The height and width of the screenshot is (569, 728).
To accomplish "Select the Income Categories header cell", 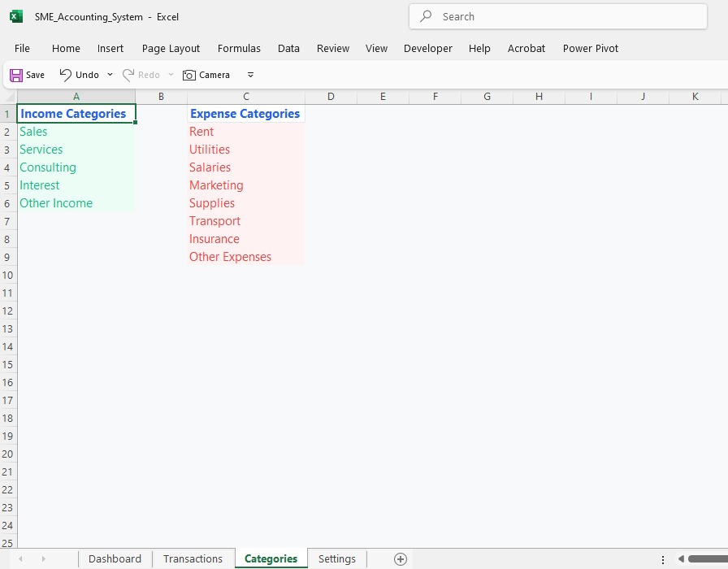I will pyautogui.click(x=76, y=114).
